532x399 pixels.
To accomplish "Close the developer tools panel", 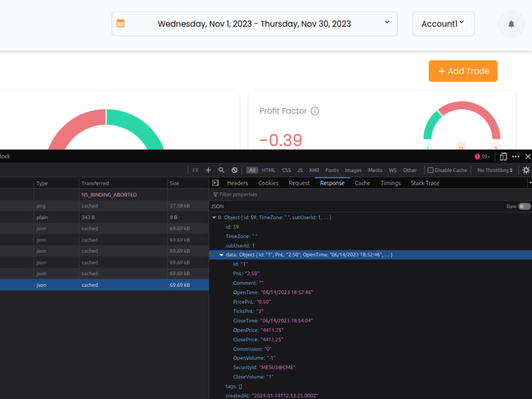I will tap(528, 156).
